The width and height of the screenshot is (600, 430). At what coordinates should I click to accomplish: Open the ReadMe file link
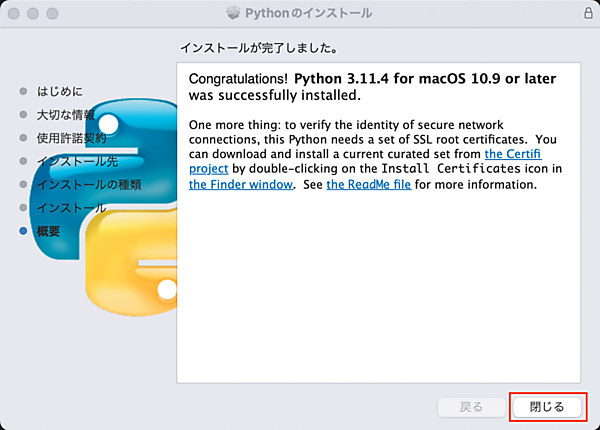tap(369, 184)
